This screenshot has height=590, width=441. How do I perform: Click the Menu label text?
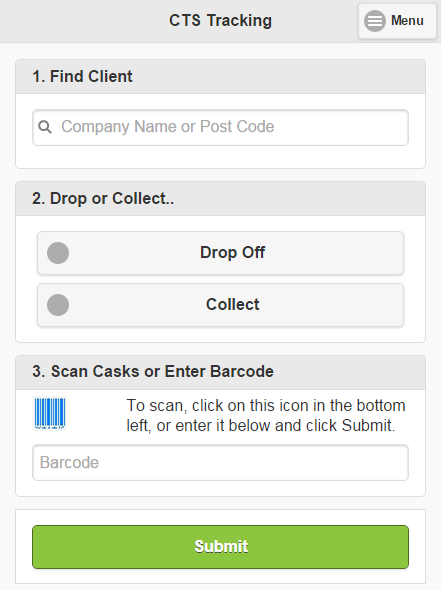(407, 20)
